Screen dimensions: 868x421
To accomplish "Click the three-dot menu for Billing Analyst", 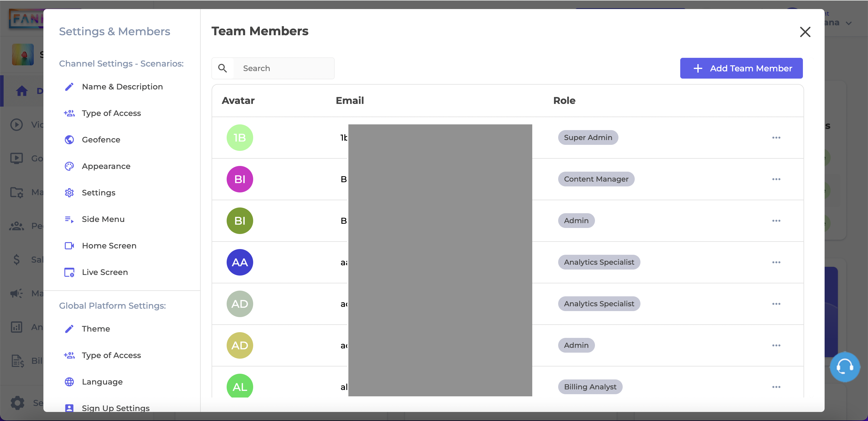I will point(776,386).
